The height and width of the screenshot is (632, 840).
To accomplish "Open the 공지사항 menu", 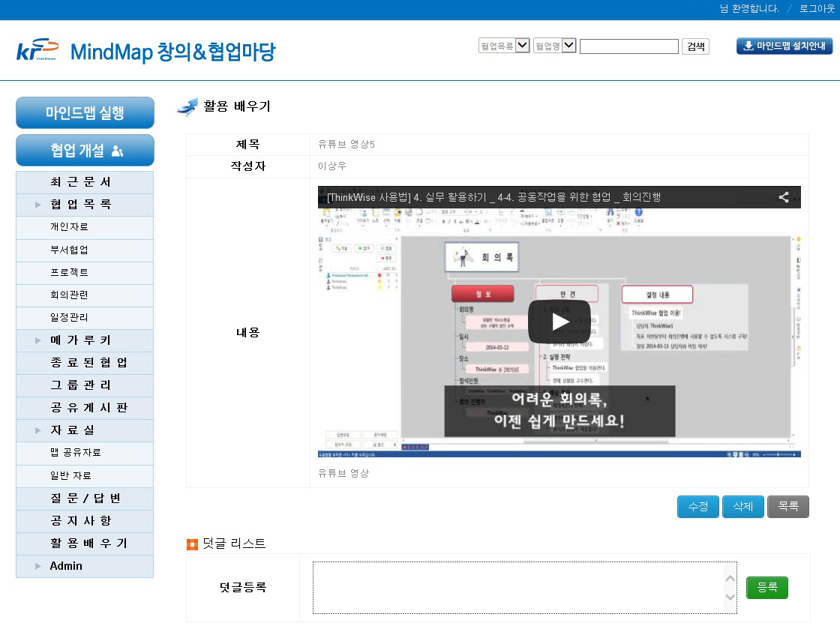I will 85,520.
